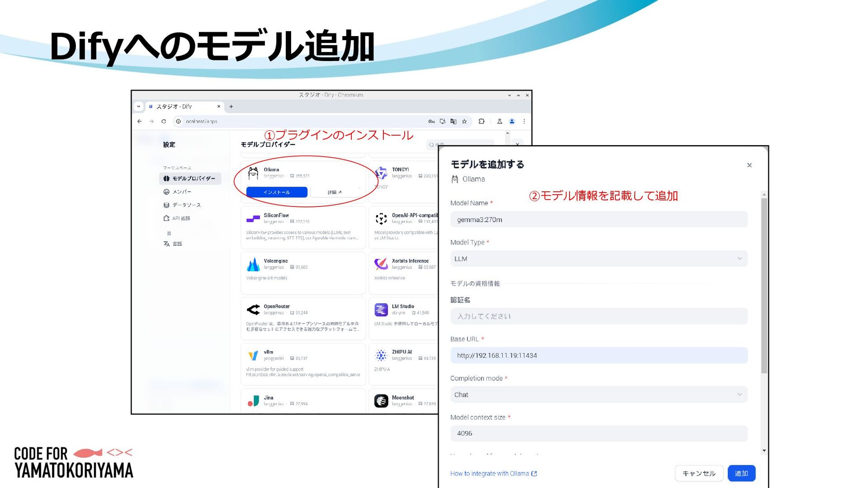Click the browser reload icon
868x488 pixels.
point(164,121)
